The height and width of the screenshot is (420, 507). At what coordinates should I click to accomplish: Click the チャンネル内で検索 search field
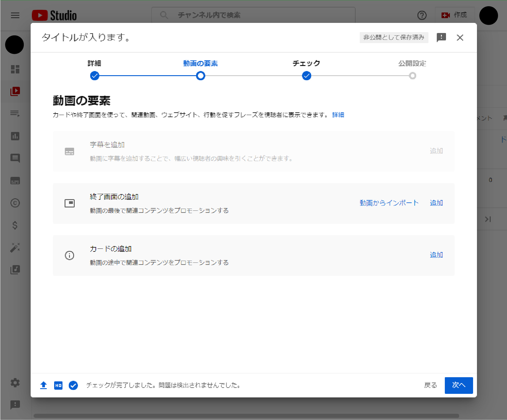253,15
